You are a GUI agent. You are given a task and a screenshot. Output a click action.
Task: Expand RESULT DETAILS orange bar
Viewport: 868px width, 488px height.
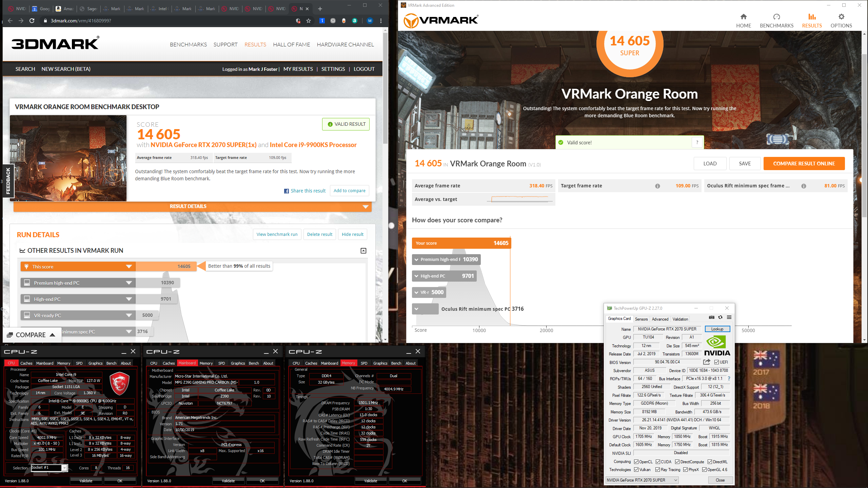[x=193, y=206]
